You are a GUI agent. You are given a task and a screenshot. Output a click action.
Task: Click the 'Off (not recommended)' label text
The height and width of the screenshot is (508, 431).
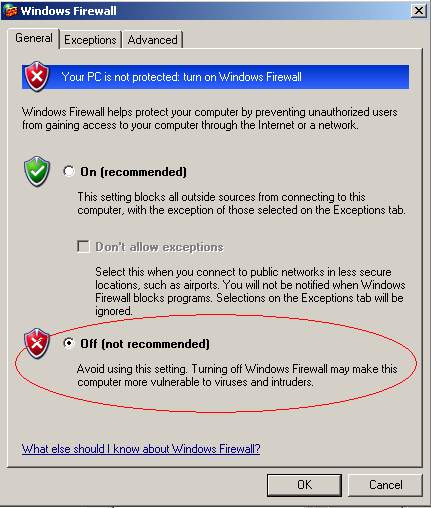click(x=145, y=344)
